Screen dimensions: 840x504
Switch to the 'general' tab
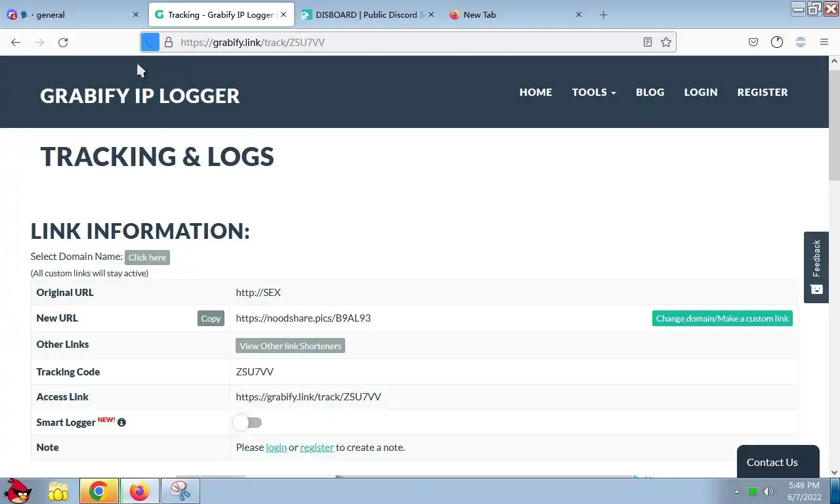(x=73, y=14)
